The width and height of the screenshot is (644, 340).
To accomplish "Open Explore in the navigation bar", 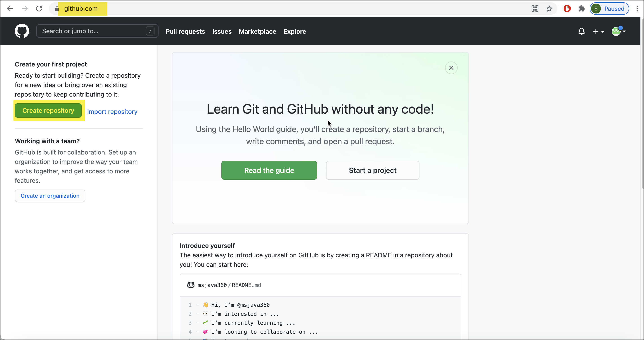I will tap(295, 31).
